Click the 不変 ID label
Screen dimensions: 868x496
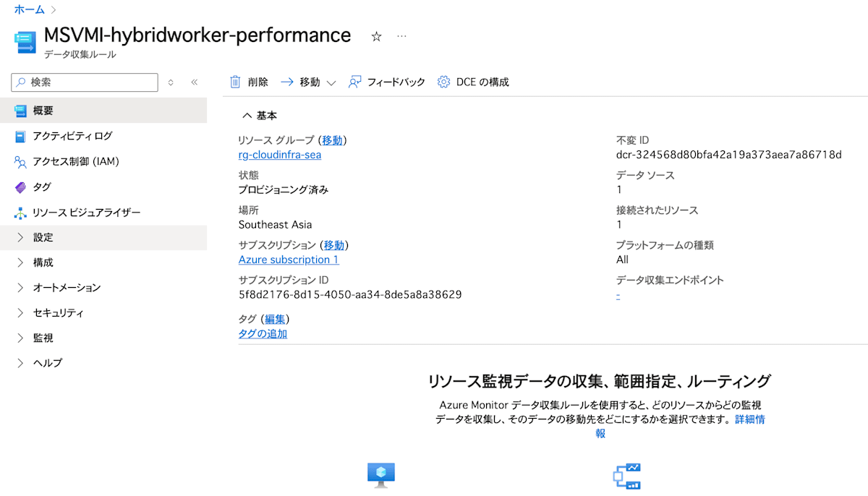click(x=633, y=140)
